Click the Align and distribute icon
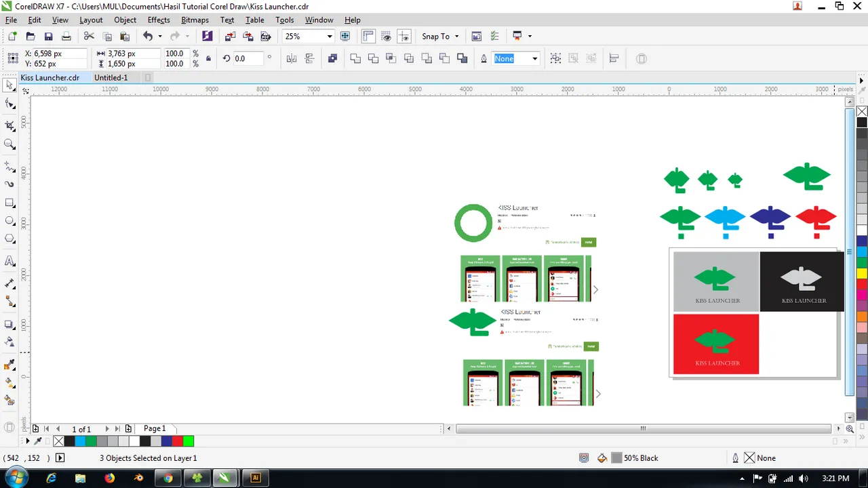This screenshot has width=868, height=488. click(614, 59)
